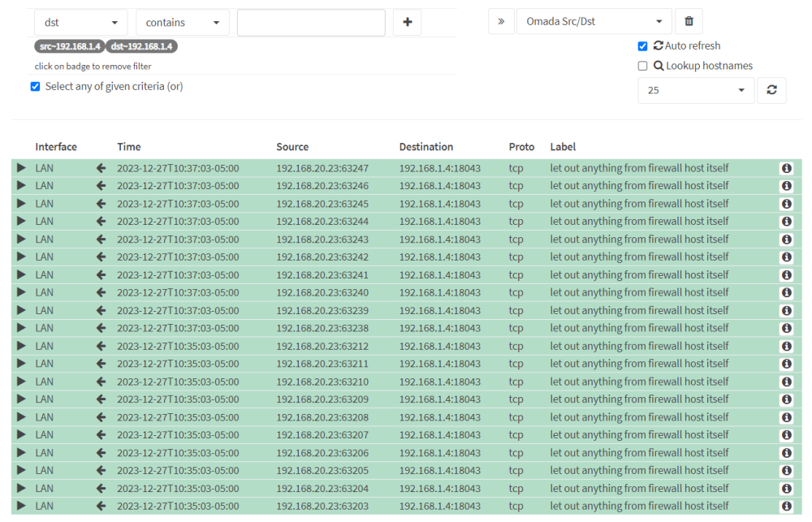812x522 pixels.
Task: Click the direction arrow in the 63244 row
Action: [101, 222]
